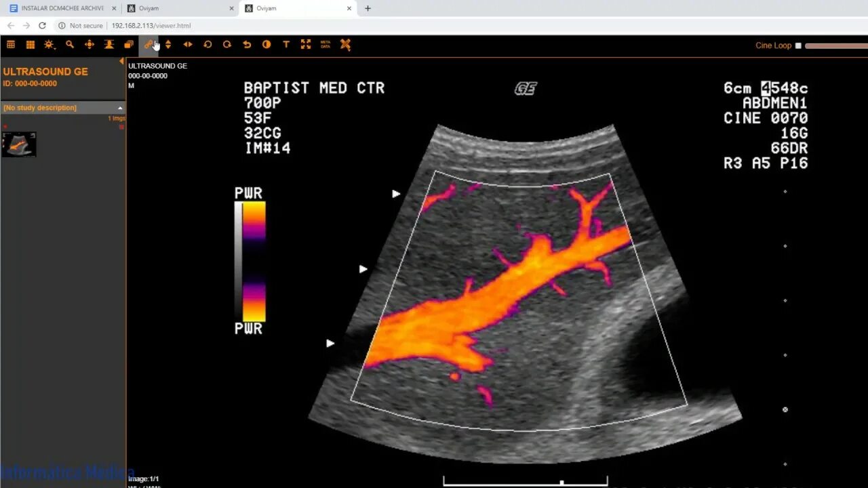
Task: Choose the pan move tool
Action: tap(89, 45)
